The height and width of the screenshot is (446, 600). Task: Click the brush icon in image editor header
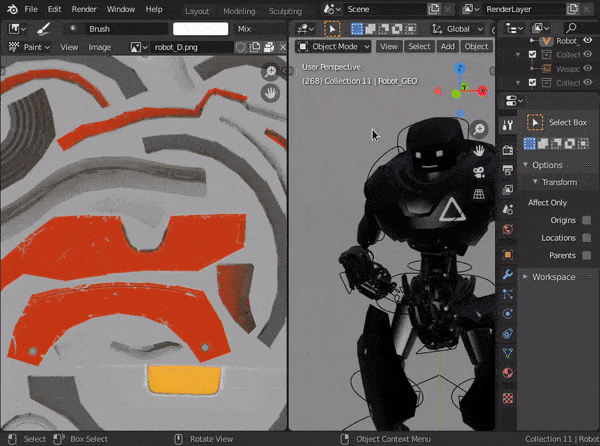coord(44,29)
